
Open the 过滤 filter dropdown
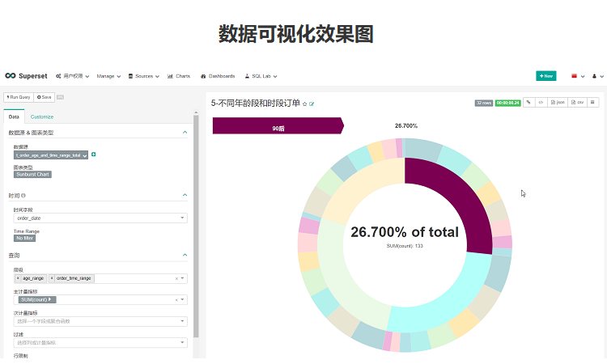click(x=100, y=343)
